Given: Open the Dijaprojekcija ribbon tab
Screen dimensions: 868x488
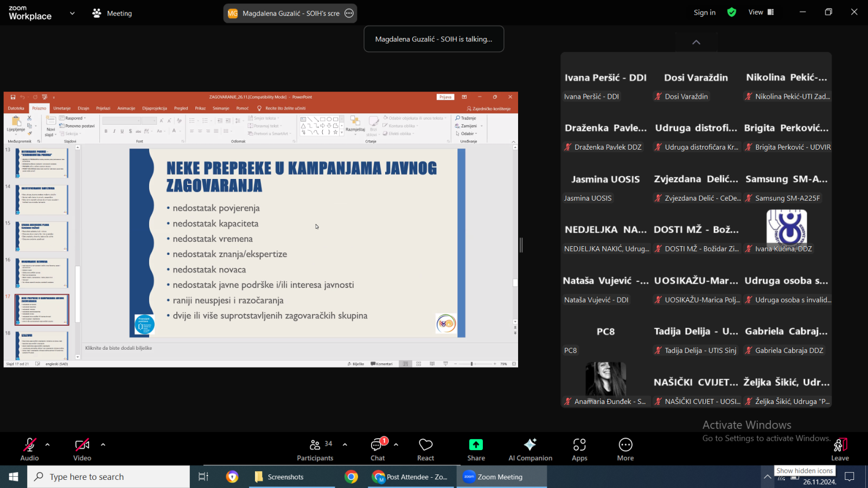Looking at the screenshot, I should pos(155,108).
